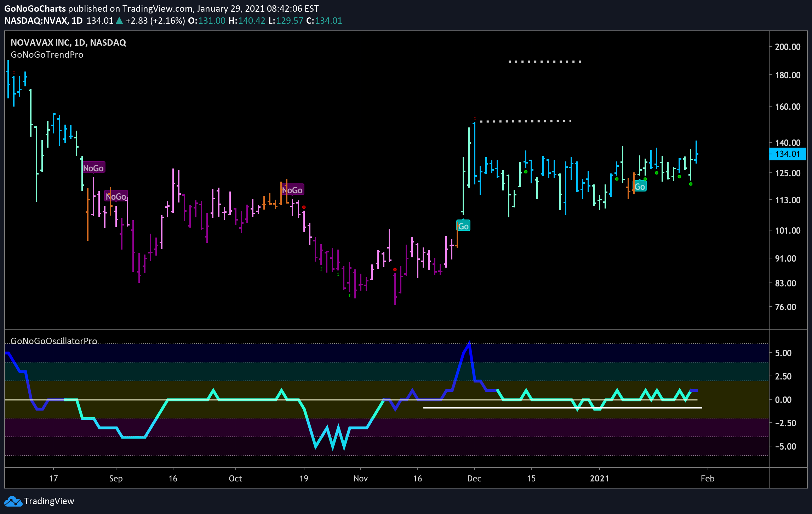Click the 140.00 price axis label
The image size is (812, 514).
[788, 143]
